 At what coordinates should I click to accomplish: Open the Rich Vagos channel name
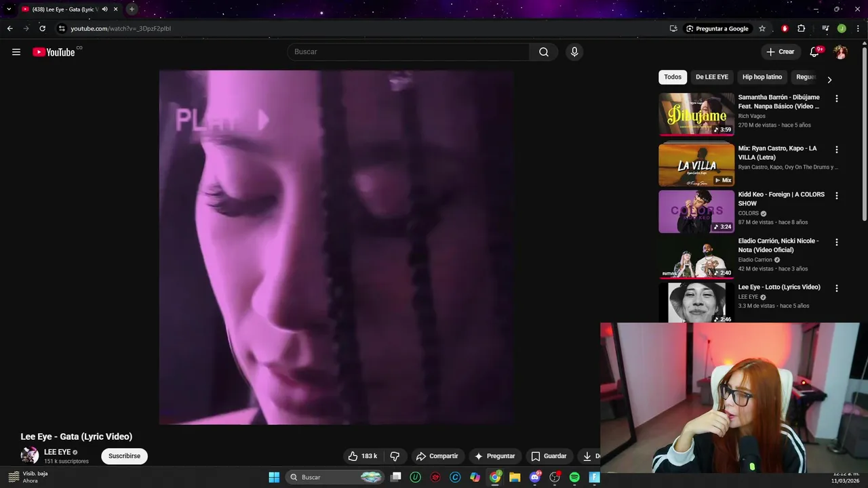[751, 116]
